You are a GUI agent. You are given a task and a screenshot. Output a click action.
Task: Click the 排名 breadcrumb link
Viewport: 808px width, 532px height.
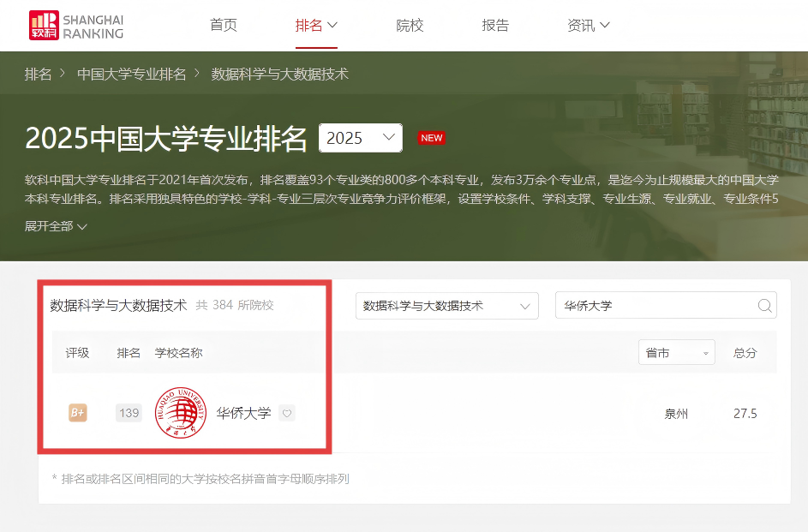click(x=39, y=75)
